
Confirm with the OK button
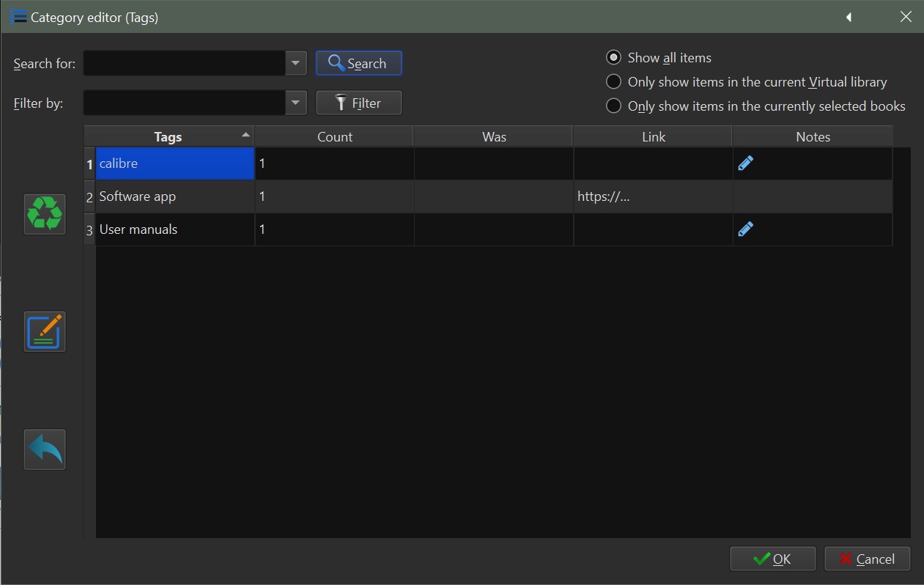point(772,559)
